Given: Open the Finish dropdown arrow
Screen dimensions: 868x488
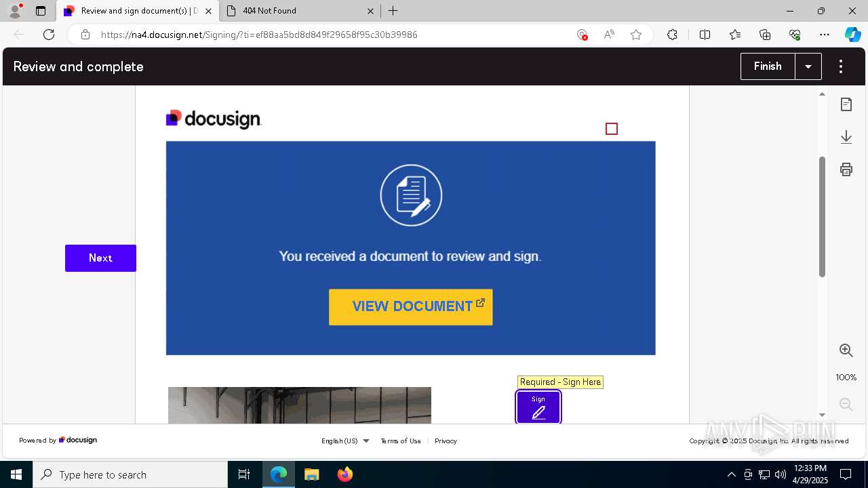Looking at the screenshot, I should coord(808,66).
